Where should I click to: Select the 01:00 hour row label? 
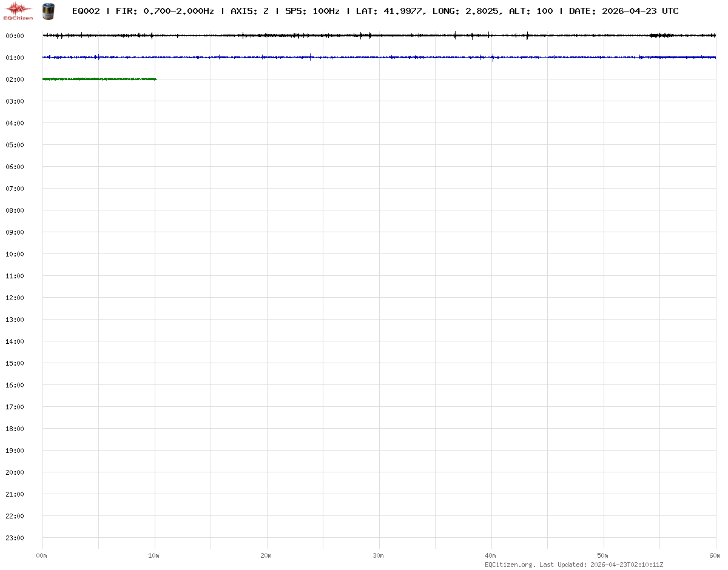(15, 58)
